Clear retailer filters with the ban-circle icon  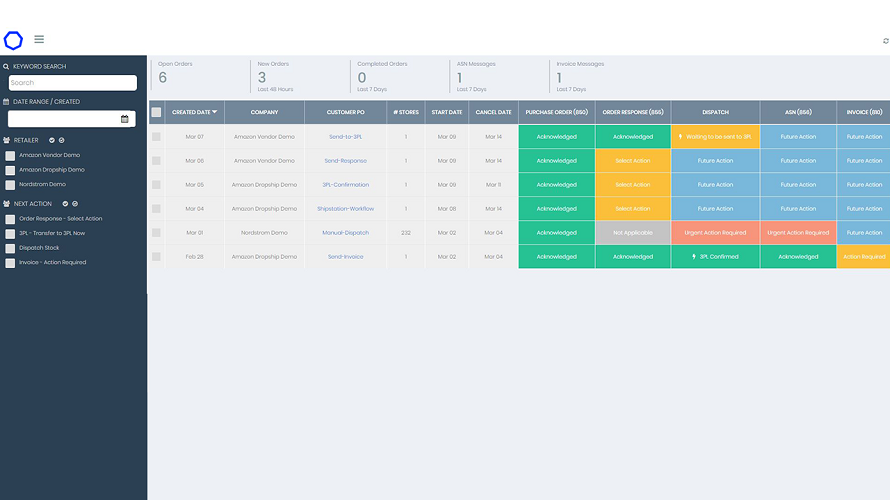click(x=61, y=140)
